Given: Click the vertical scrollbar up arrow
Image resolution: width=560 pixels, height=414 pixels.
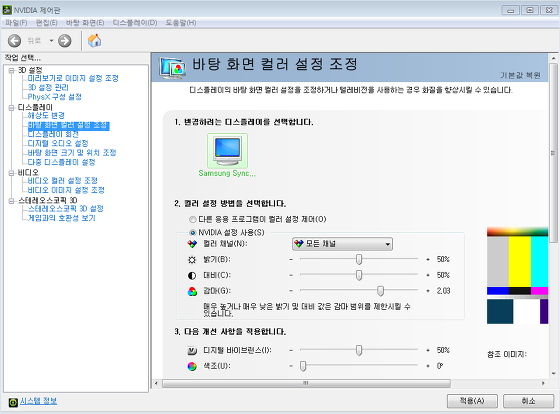Looking at the screenshot, I should click(554, 58).
